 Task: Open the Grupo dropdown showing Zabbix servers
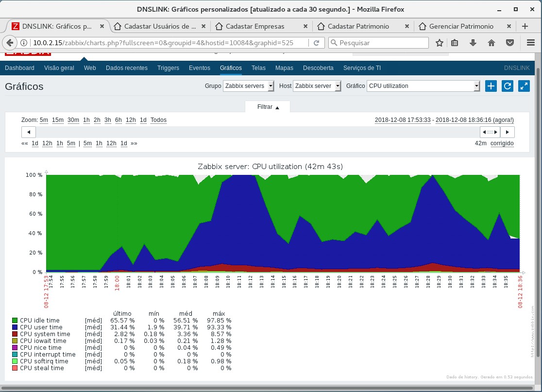249,86
